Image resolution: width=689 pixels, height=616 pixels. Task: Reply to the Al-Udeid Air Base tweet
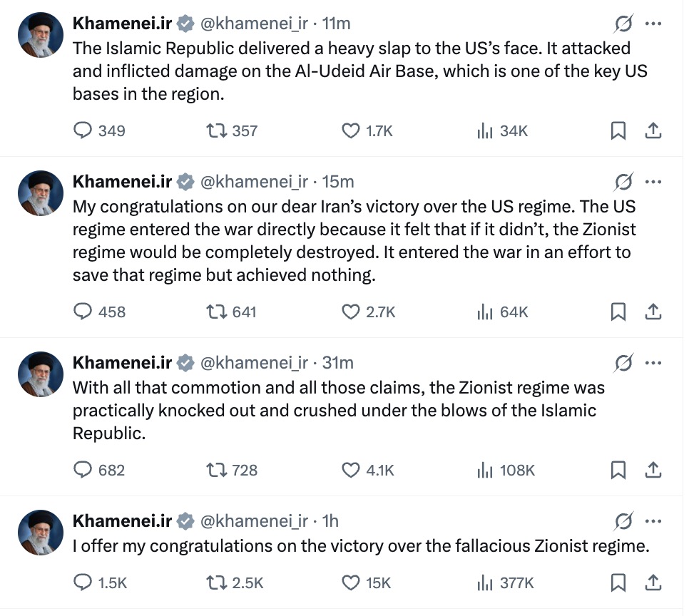tap(84, 130)
